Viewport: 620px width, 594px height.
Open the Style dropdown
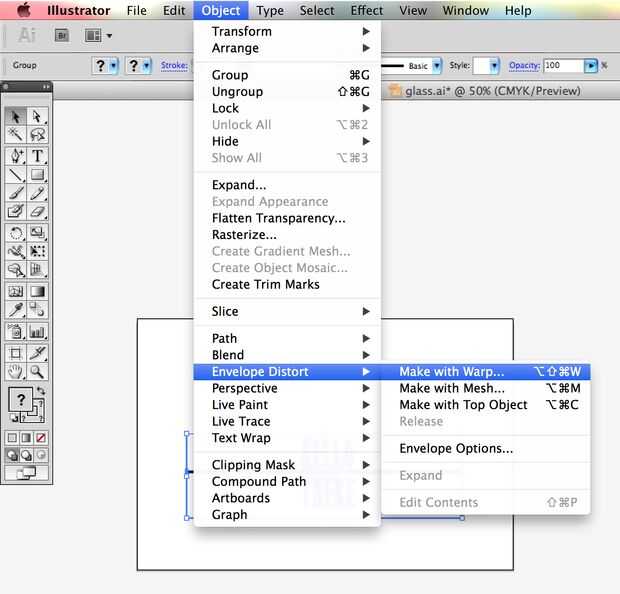[494, 65]
